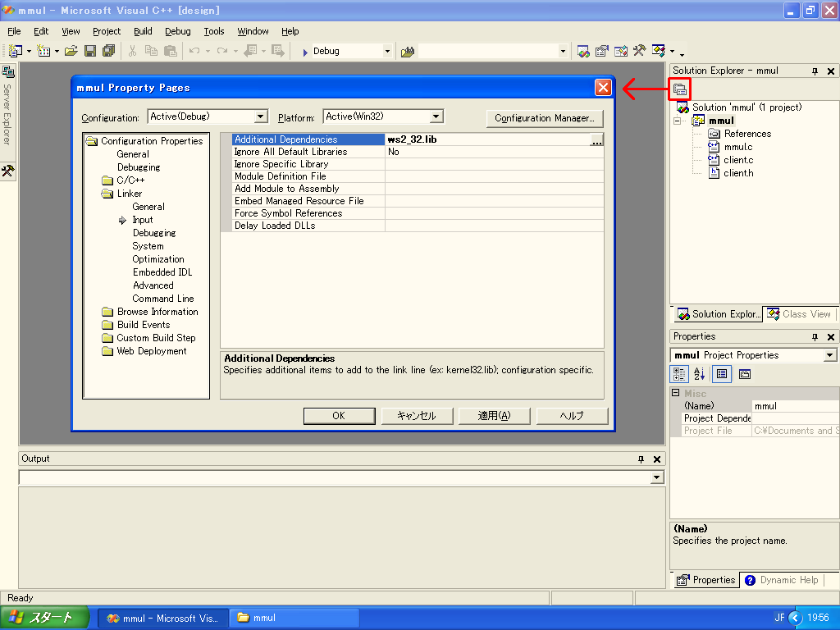Select the Ignore All Default Libraries property row
Image resolution: width=840 pixels, height=630 pixels.
tap(412, 152)
